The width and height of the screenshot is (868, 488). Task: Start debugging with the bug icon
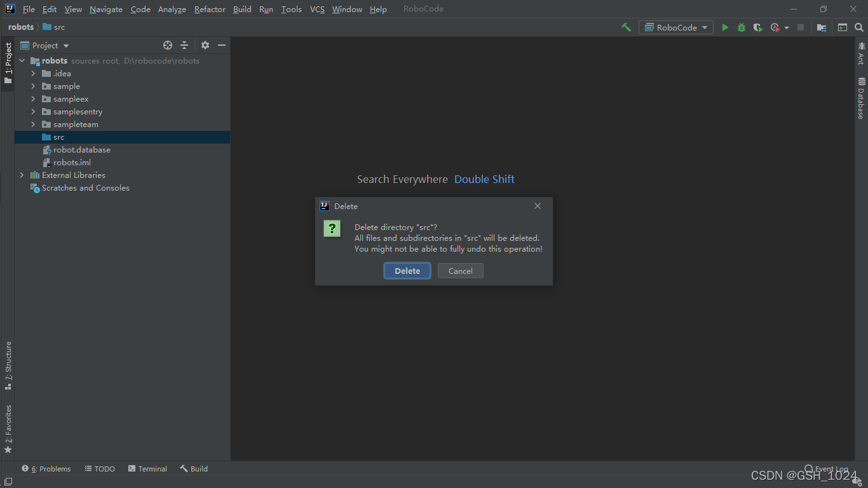coord(742,27)
